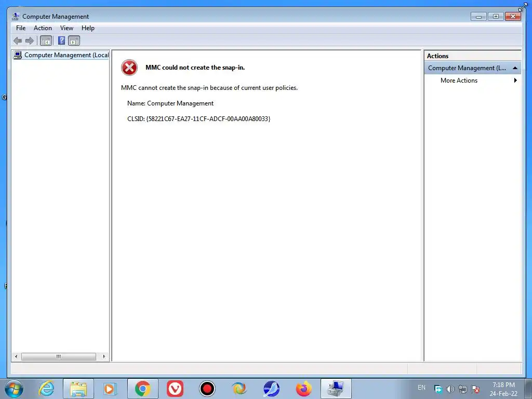Viewport: 532px width, 399px height.
Task: Open the Help question mark toolbar icon
Action: [61, 41]
